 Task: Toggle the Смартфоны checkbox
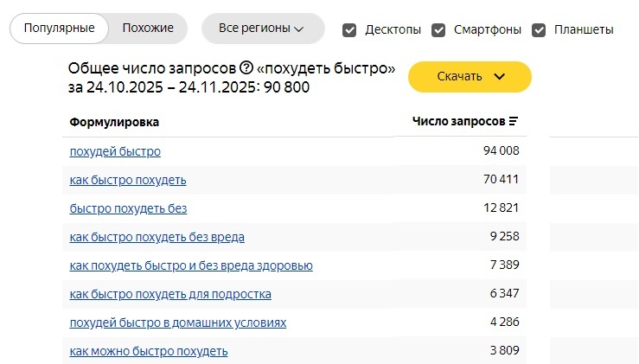[x=438, y=29]
